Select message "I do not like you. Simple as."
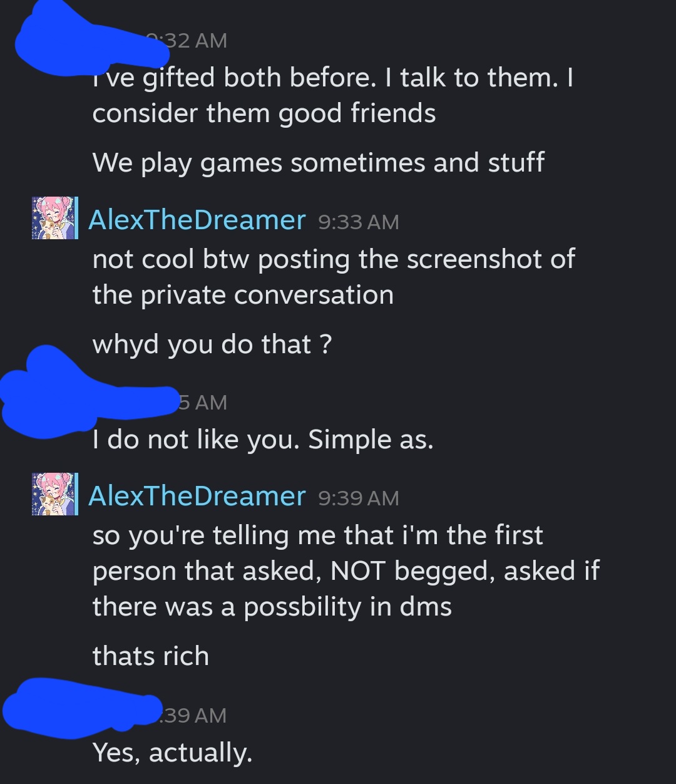The image size is (676, 784). pyautogui.click(x=263, y=440)
